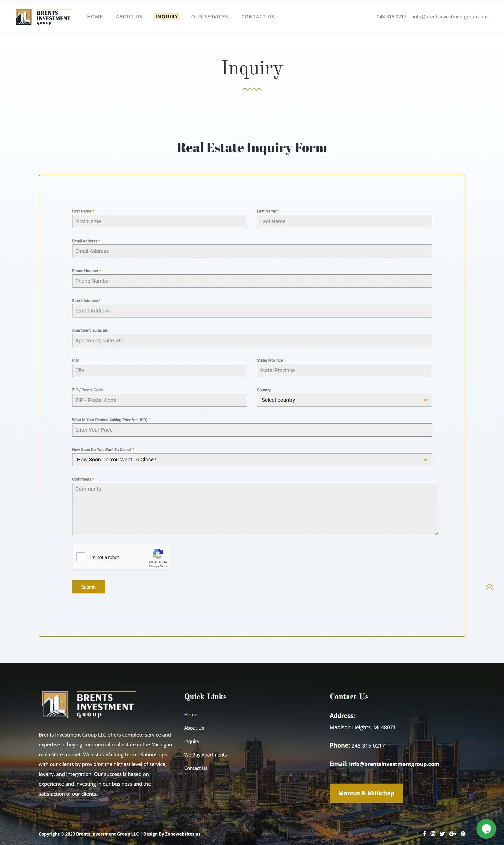Check the I'm not a robot checkbox
504x845 pixels.
(81, 556)
